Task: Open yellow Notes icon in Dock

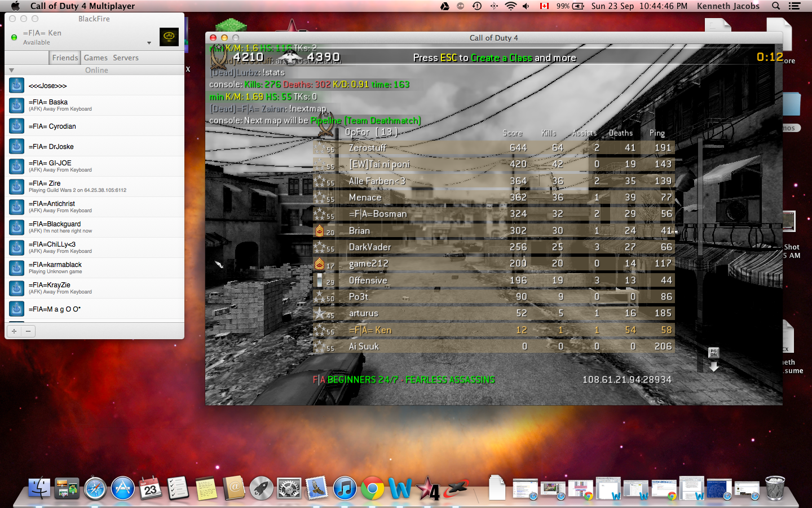Action: [206, 488]
